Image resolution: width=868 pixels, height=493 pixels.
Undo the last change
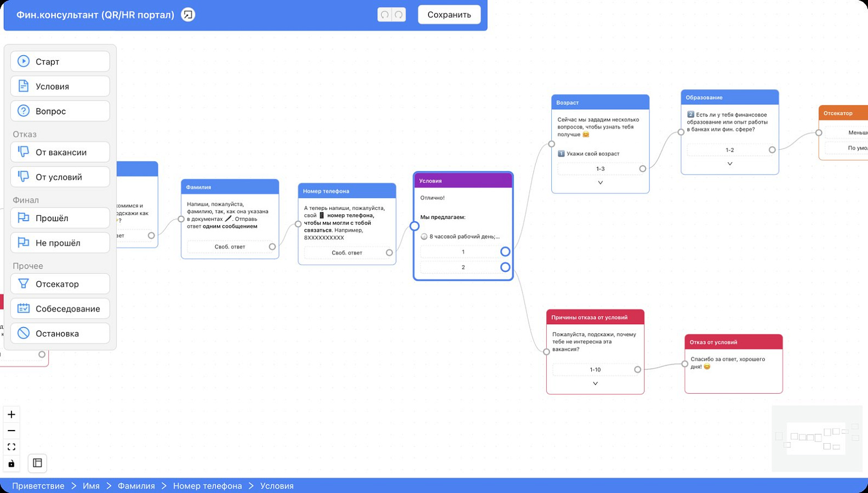pos(385,15)
